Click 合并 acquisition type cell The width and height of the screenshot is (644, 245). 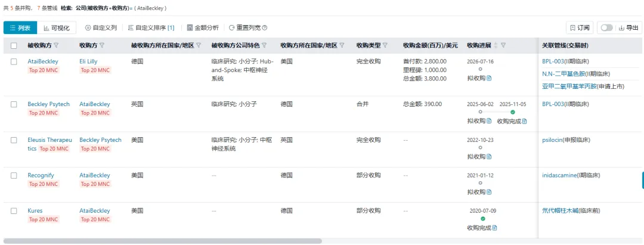coord(363,104)
